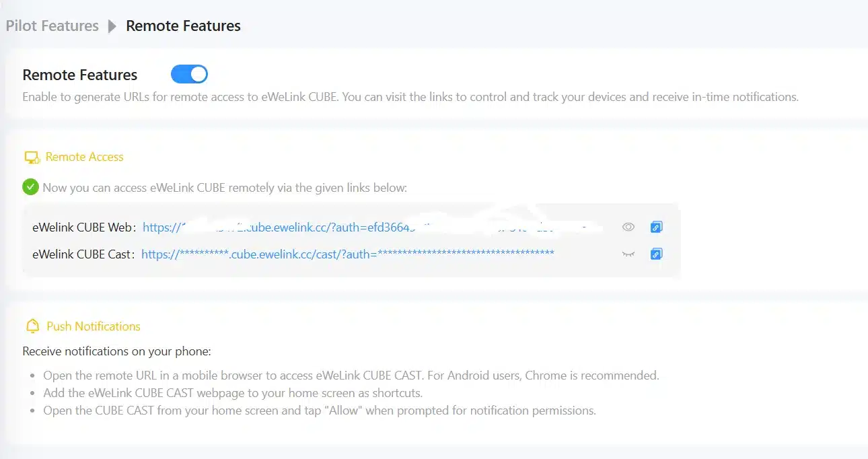
Task: Click the remote access confirmation message text
Action: click(x=225, y=188)
